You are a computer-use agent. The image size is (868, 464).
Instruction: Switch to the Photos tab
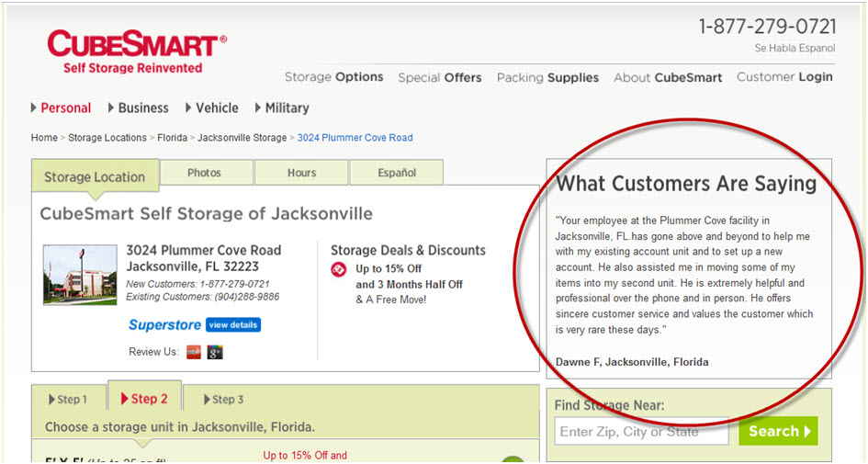click(207, 173)
